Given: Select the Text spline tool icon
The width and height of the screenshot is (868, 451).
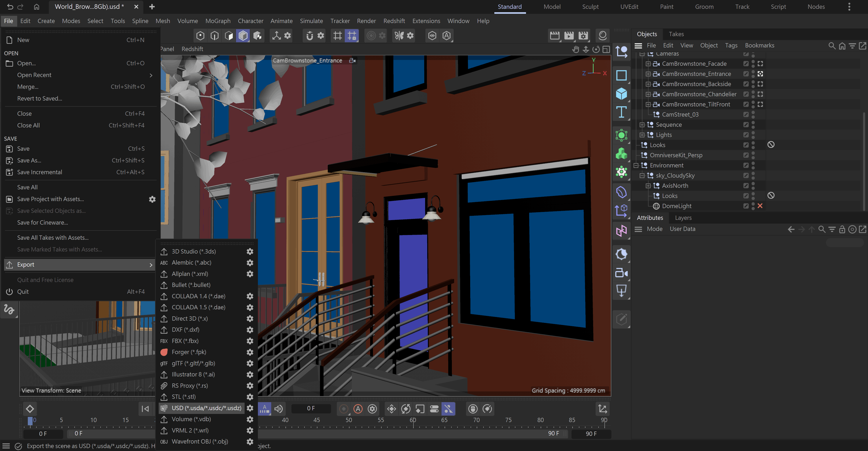Looking at the screenshot, I should click(x=621, y=112).
